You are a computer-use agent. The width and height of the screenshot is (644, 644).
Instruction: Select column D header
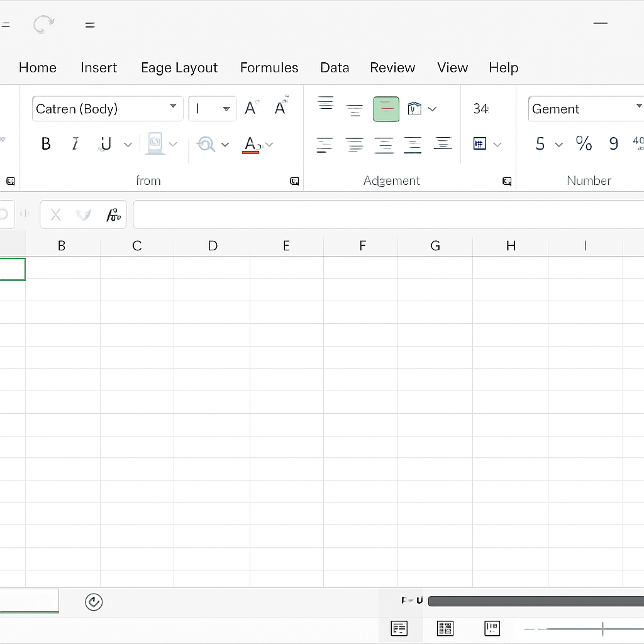coord(213,246)
